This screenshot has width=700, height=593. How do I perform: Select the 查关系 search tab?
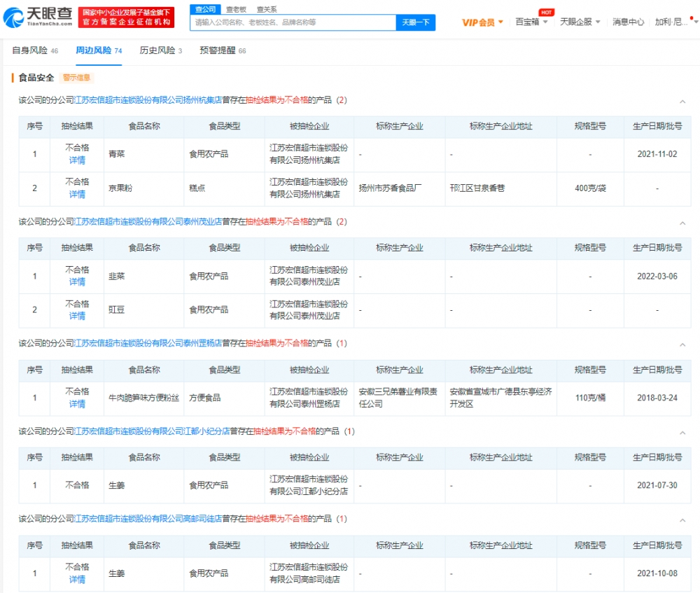[267, 9]
